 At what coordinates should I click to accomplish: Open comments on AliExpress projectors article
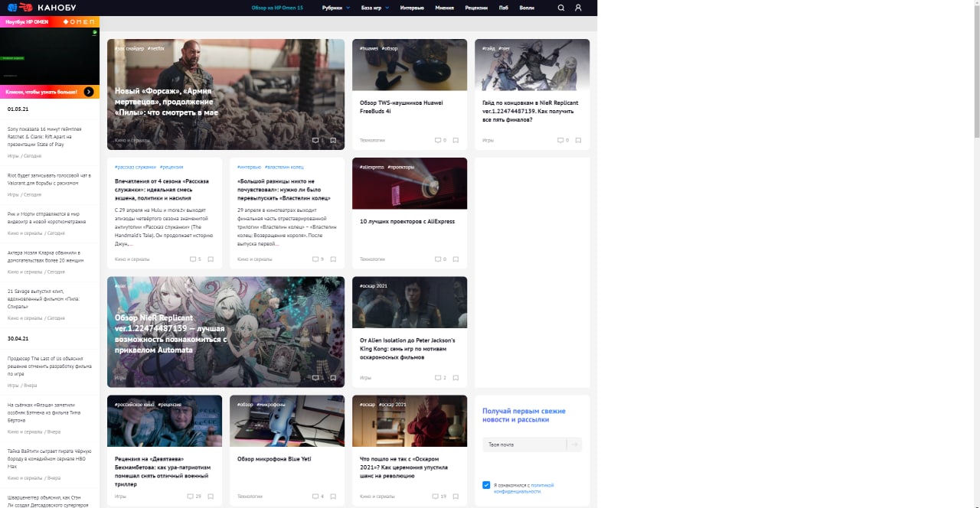point(440,259)
